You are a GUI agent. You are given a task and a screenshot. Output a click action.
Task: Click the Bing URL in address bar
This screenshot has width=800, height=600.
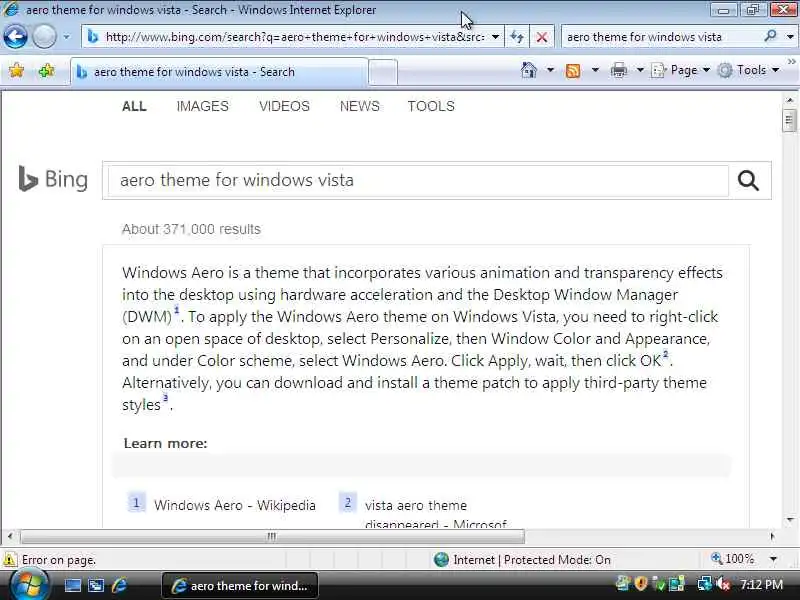(x=294, y=37)
